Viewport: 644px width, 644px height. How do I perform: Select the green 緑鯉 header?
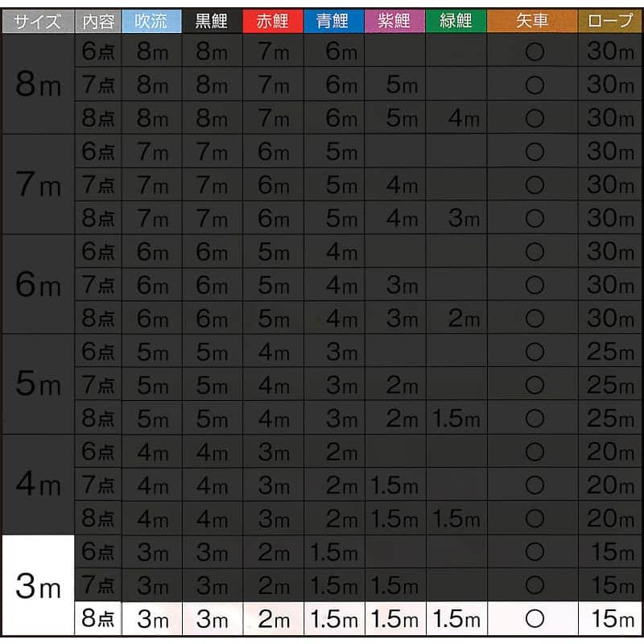click(x=456, y=22)
